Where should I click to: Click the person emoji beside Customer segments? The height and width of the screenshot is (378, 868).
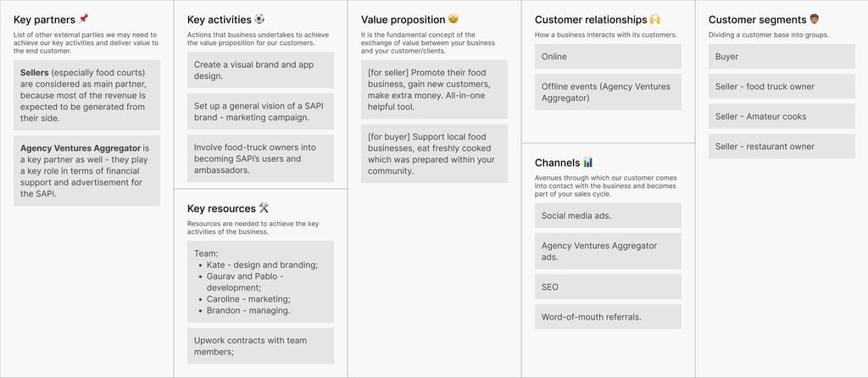coord(815,19)
